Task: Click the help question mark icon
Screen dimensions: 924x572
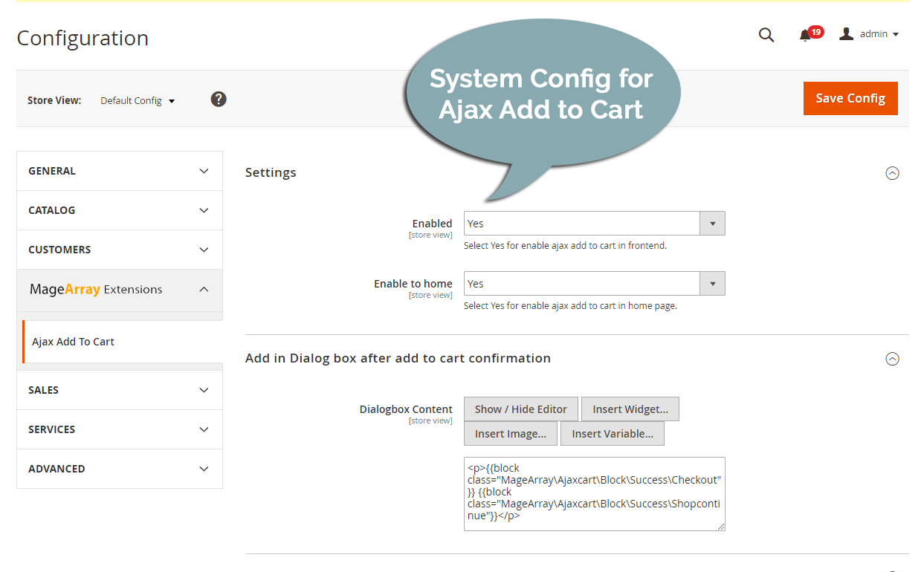Action: pyautogui.click(x=218, y=98)
